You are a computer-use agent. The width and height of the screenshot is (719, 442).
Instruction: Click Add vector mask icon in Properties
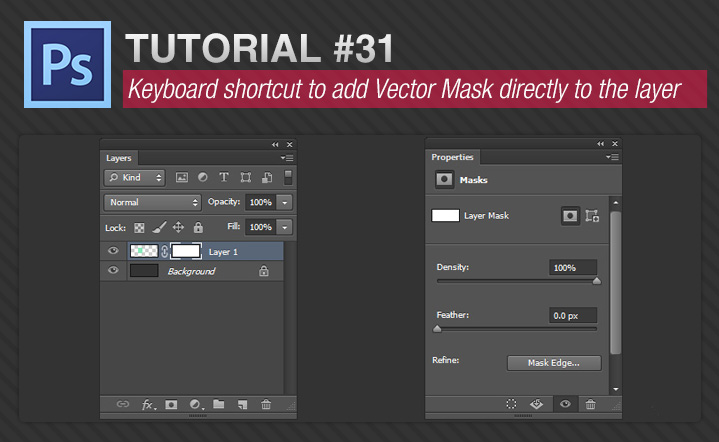[592, 215]
